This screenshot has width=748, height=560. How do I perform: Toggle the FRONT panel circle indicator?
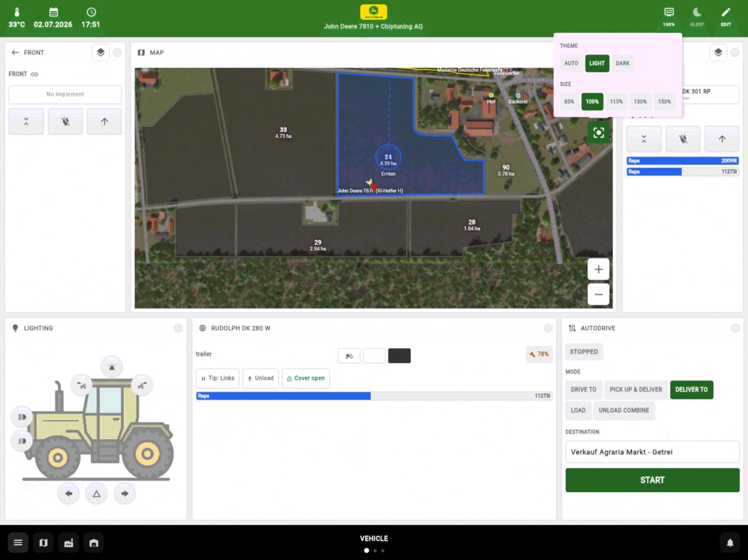(x=117, y=52)
